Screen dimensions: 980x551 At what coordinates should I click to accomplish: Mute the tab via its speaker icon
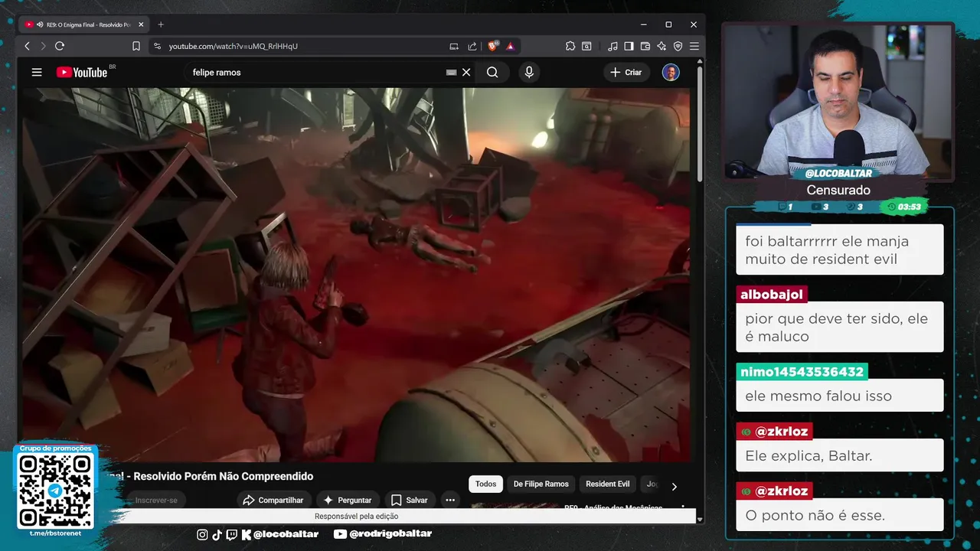[40, 24]
